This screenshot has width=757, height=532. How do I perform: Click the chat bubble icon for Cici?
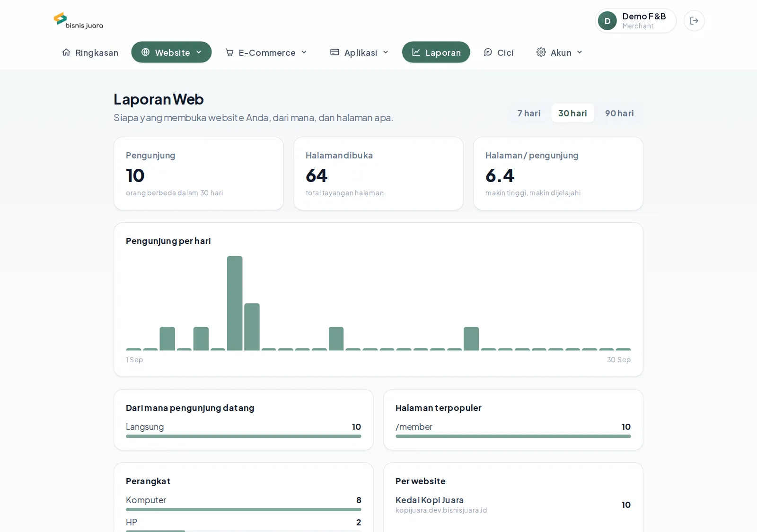488,52
